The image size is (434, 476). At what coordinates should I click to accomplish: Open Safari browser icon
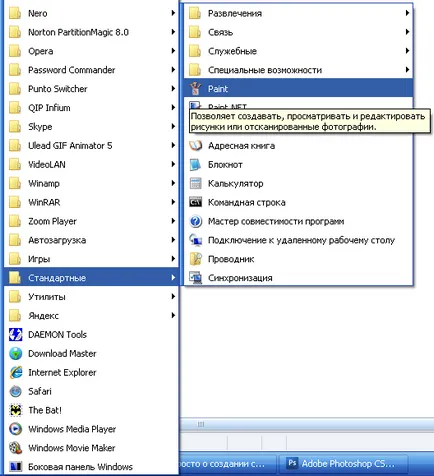(15, 391)
